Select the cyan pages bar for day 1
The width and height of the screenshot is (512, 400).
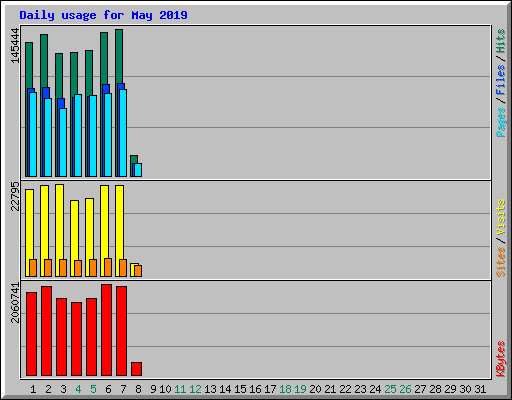[33, 134]
